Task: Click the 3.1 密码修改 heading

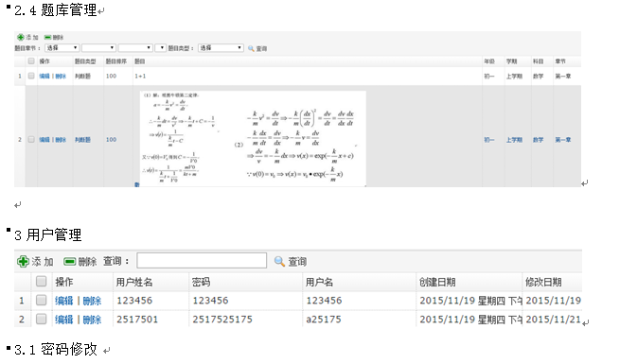Action: pyautogui.click(x=55, y=350)
